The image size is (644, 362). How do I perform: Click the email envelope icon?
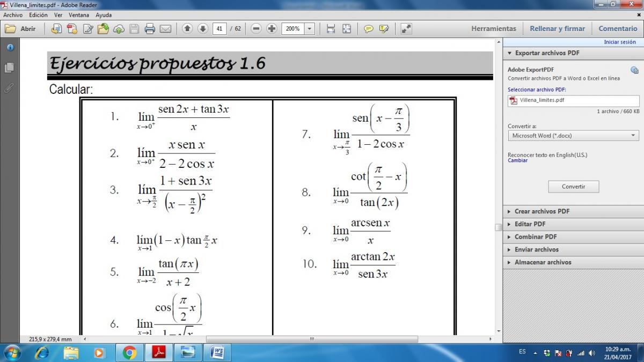point(165,29)
